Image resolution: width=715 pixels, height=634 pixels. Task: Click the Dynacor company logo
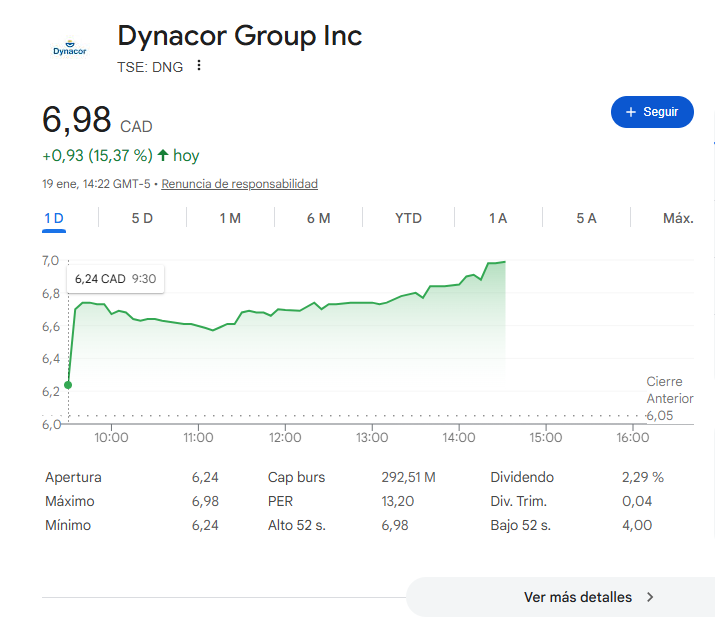[69, 48]
